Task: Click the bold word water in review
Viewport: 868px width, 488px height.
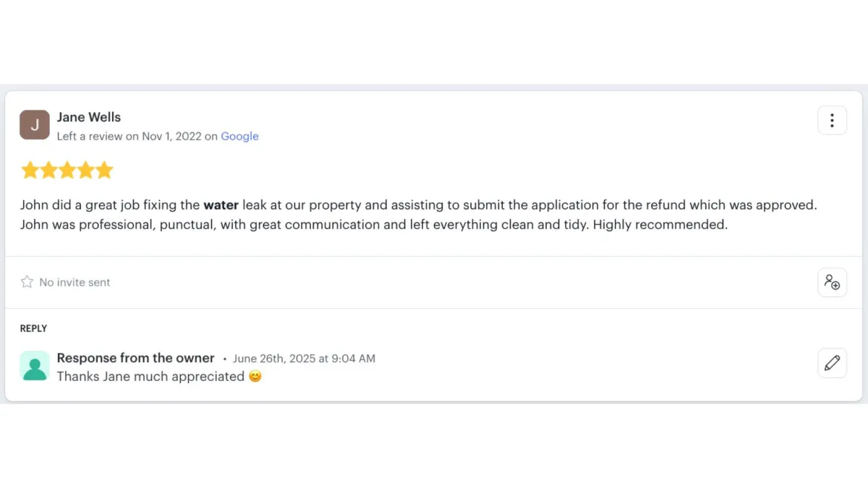Action: (221, 205)
